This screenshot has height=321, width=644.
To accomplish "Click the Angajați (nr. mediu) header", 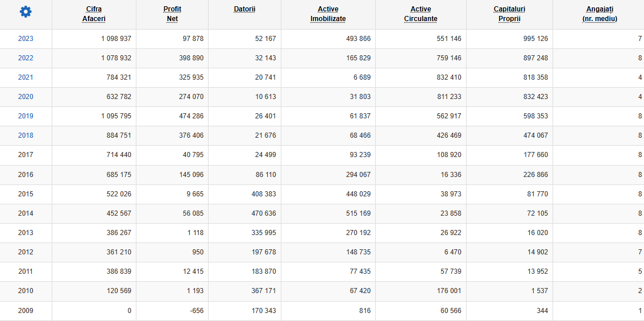I will tap(600, 14).
